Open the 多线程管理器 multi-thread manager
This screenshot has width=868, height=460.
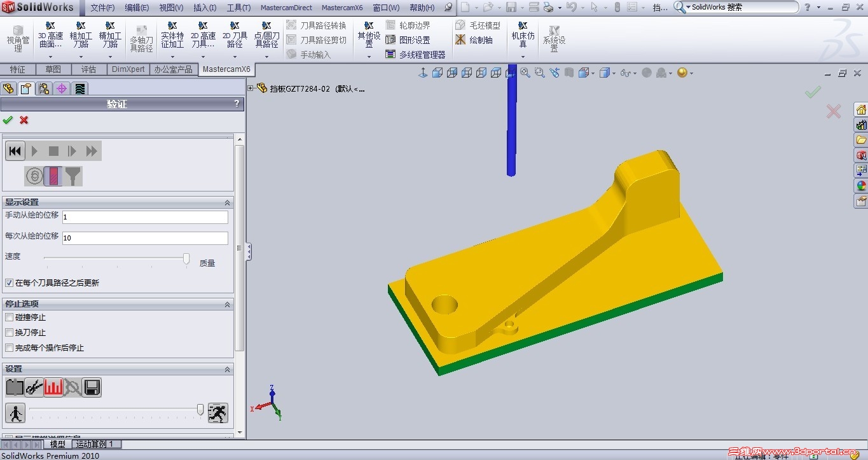[415, 55]
